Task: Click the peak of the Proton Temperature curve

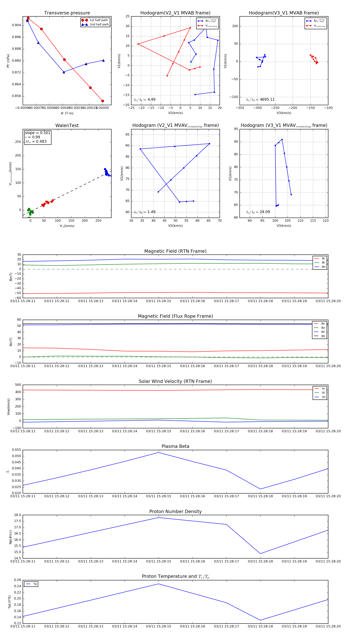Action: click(158, 584)
